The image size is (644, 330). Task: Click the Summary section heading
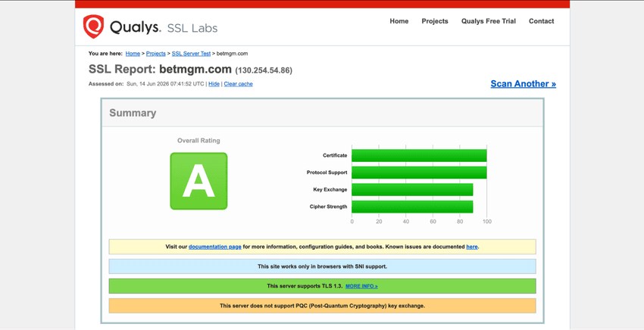click(133, 113)
